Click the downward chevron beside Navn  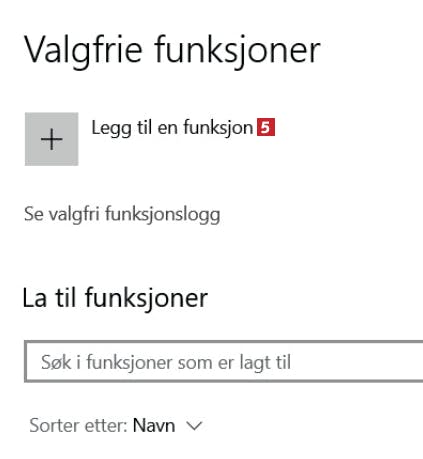point(194,426)
